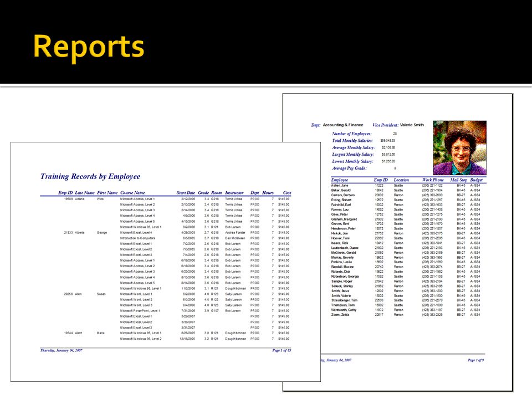532x399 pixels.
Task: Click the 'Employee' column header
Action: coord(340,180)
